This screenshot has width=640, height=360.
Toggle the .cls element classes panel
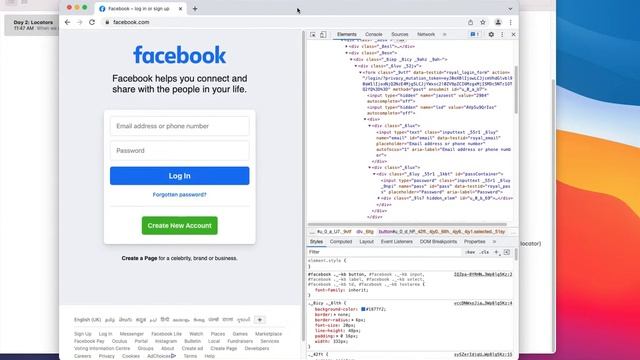pos(484,252)
